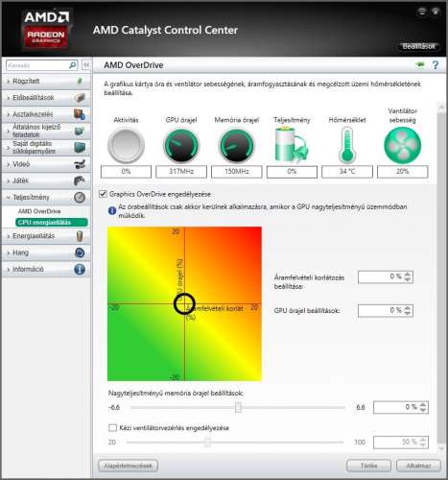Click the Játék gamepad icon

click(80, 180)
